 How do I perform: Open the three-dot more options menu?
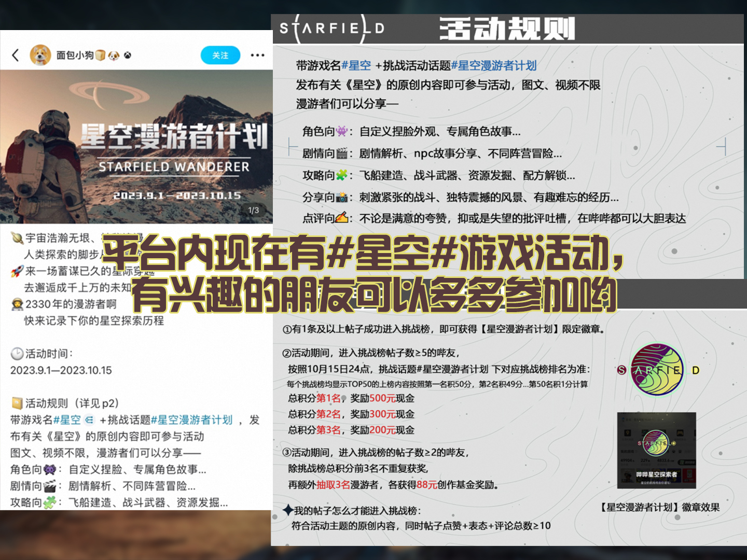point(257,55)
